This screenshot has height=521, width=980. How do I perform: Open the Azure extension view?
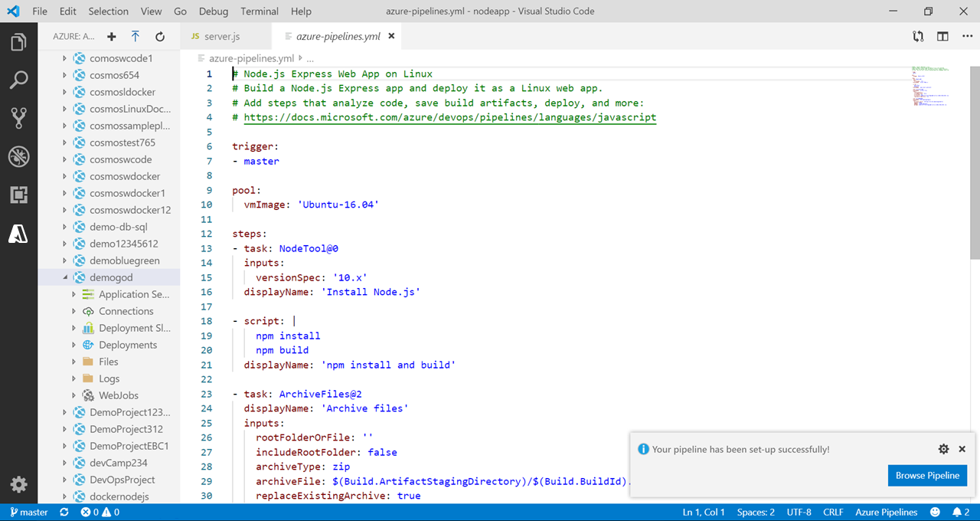point(18,234)
